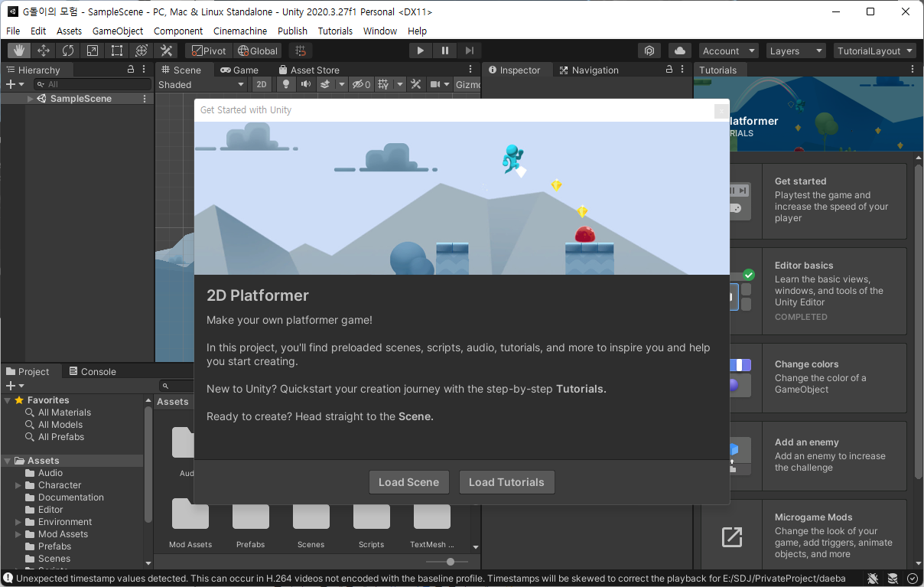Switch to the Game tab
Image resolution: width=924 pixels, height=587 pixels.
pos(239,70)
